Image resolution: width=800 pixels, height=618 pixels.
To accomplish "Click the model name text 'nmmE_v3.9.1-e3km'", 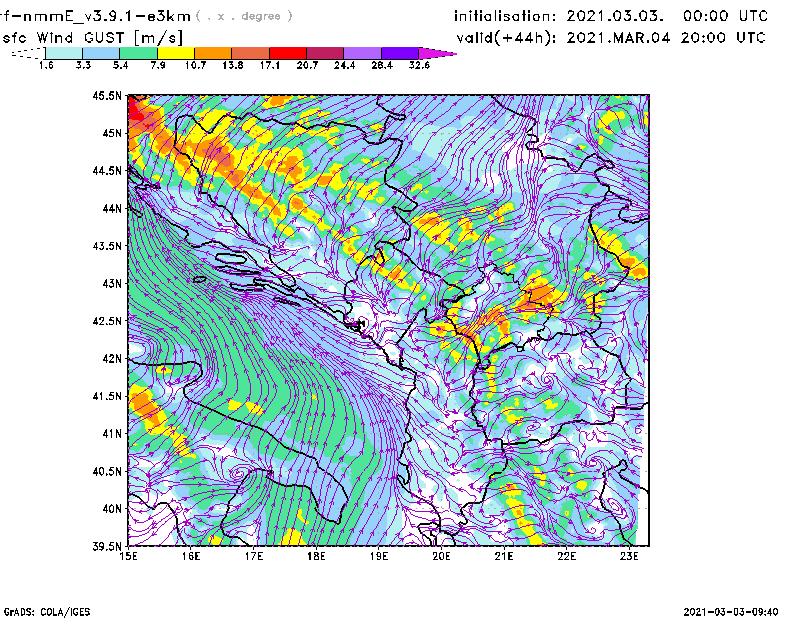I will tap(107, 16).
